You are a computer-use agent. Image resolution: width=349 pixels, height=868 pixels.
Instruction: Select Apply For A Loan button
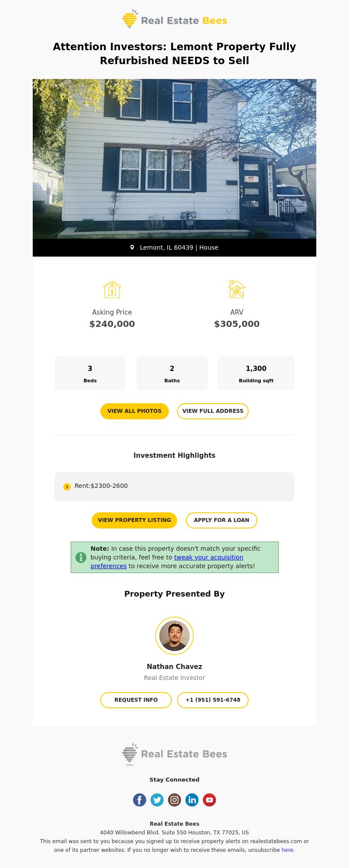click(222, 520)
